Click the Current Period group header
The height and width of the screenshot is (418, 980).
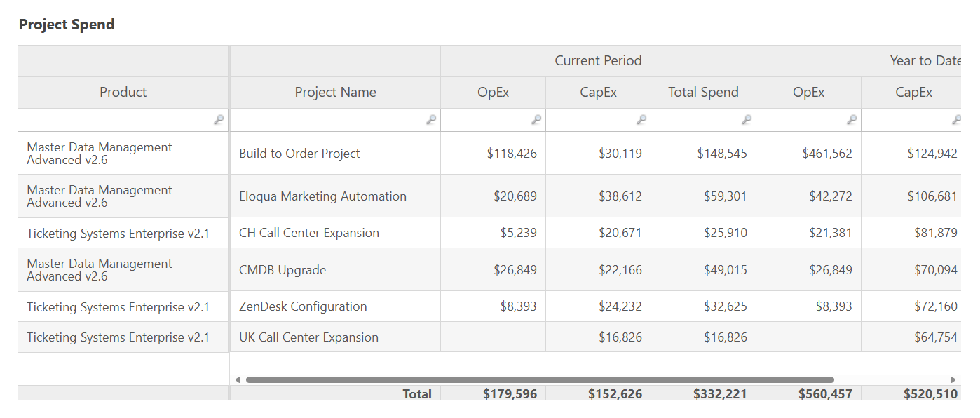click(x=598, y=61)
